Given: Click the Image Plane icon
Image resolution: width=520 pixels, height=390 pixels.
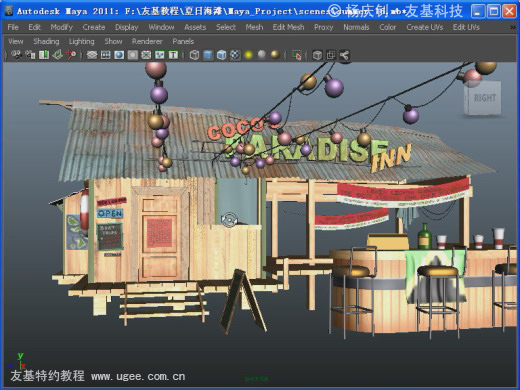Looking at the screenshot, I should pyautogui.click(x=57, y=55).
